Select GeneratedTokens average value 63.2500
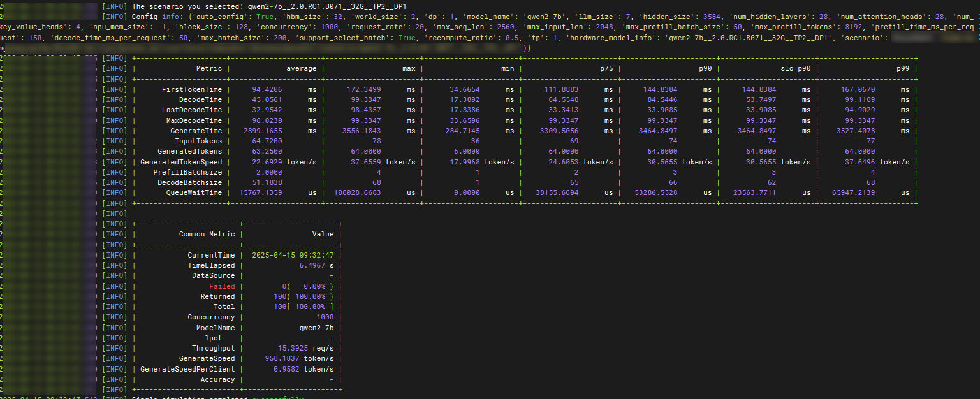 coord(267,152)
